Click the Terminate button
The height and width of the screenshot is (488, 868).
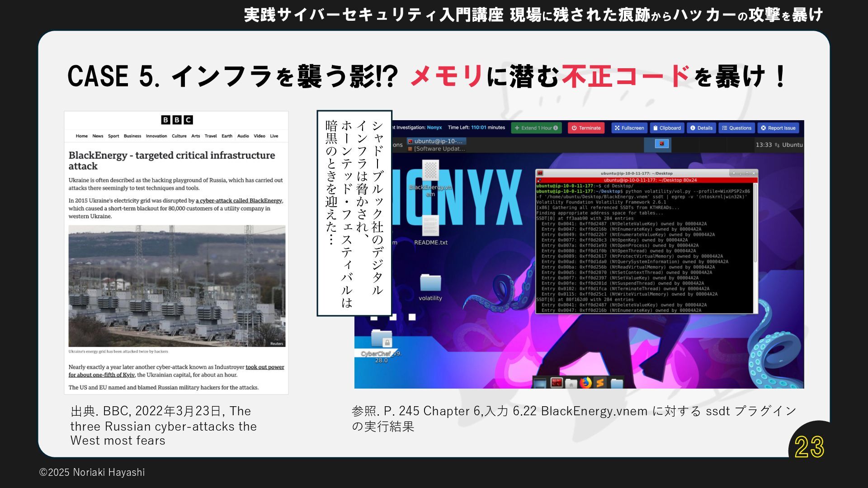pyautogui.click(x=586, y=128)
